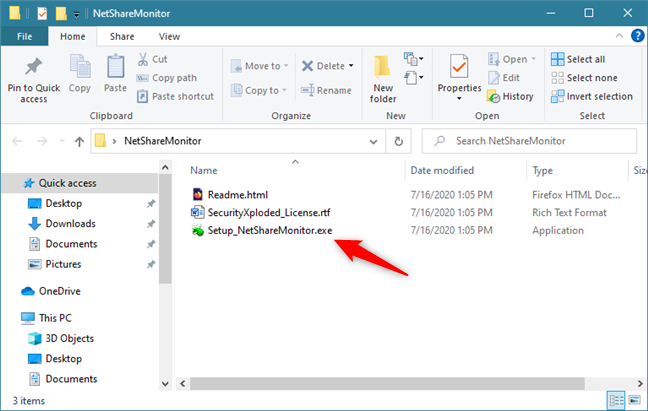
Task: Click title bar New folder quick-access icon
Action: click(61, 13)
